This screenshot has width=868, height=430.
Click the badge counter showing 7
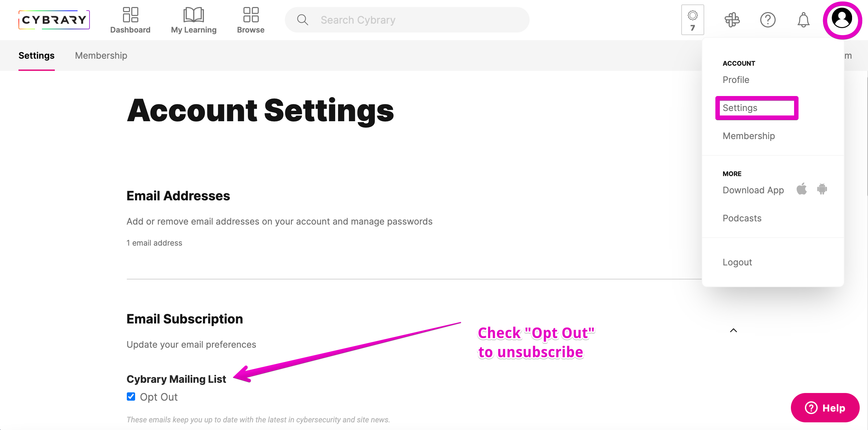point(692,20)
